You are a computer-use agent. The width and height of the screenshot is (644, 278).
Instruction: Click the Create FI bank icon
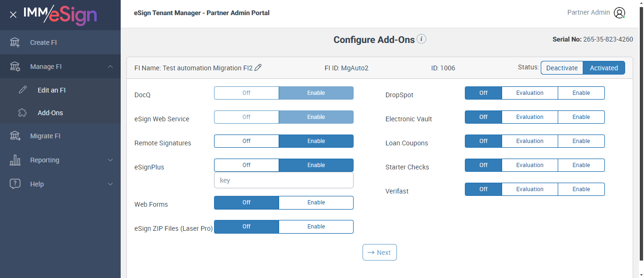(15, 42)
